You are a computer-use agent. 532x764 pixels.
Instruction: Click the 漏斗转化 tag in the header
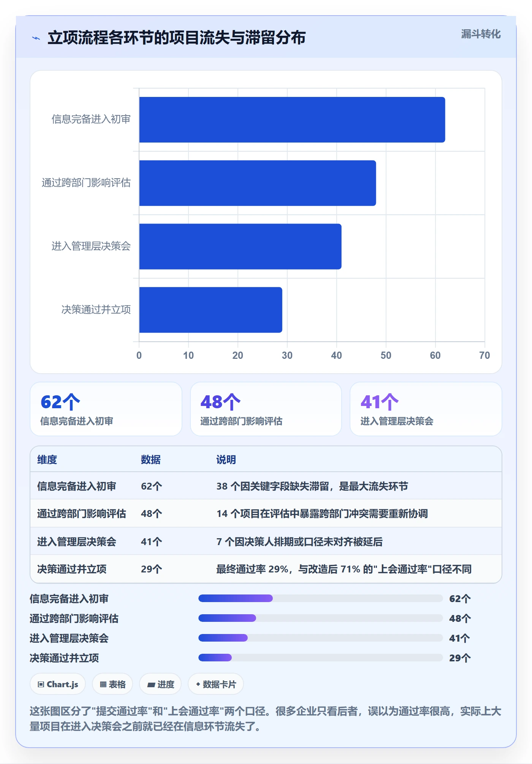(481, 34)
